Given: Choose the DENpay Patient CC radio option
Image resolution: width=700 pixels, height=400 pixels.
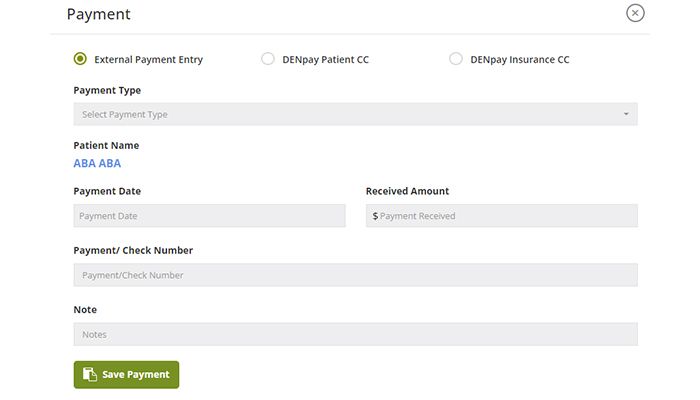Looking at the screenshot, I should pos(268,58).
